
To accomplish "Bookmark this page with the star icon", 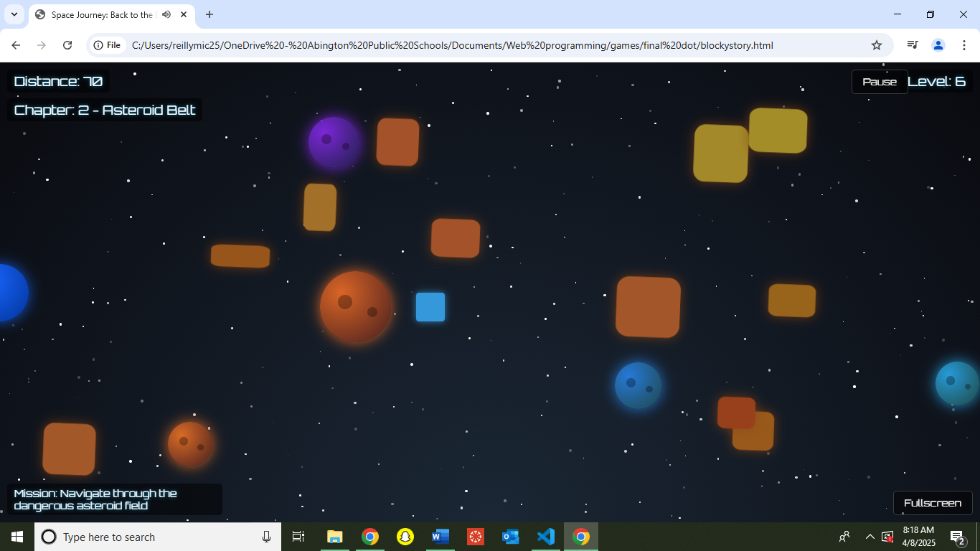I will coord(876,45).
